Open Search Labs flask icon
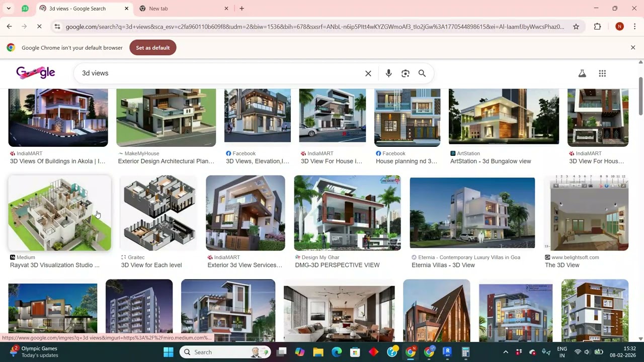644x362 pixels. [x=582, y=73]
